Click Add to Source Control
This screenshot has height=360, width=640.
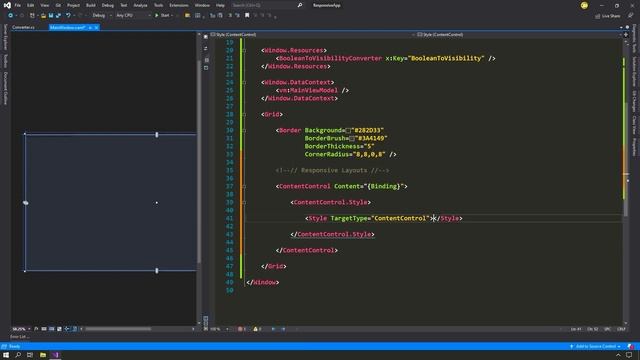[596, 347]
